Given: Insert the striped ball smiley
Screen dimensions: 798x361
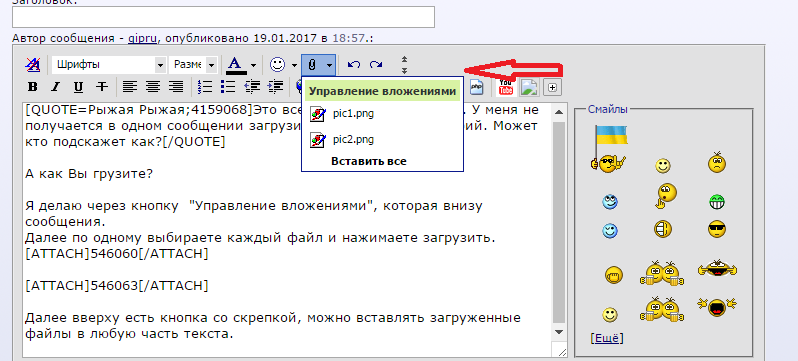Looking at the screenshot, I should 663,229.
